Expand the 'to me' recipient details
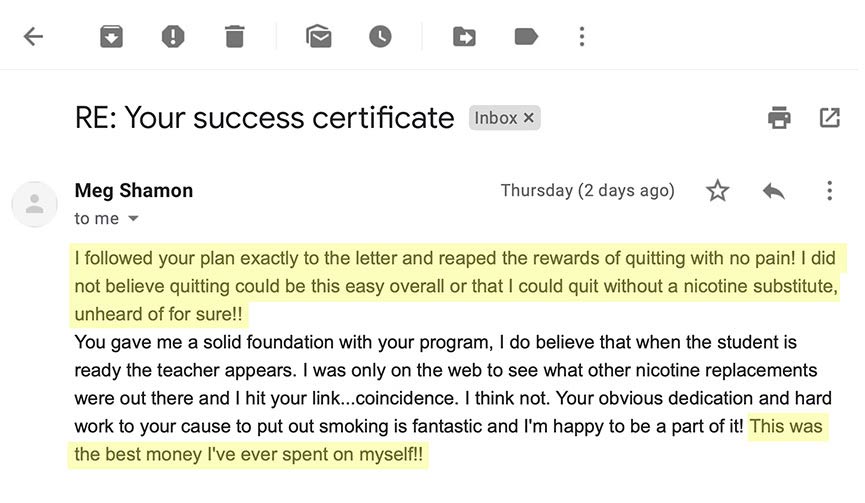865x503 pixels. 133,219
